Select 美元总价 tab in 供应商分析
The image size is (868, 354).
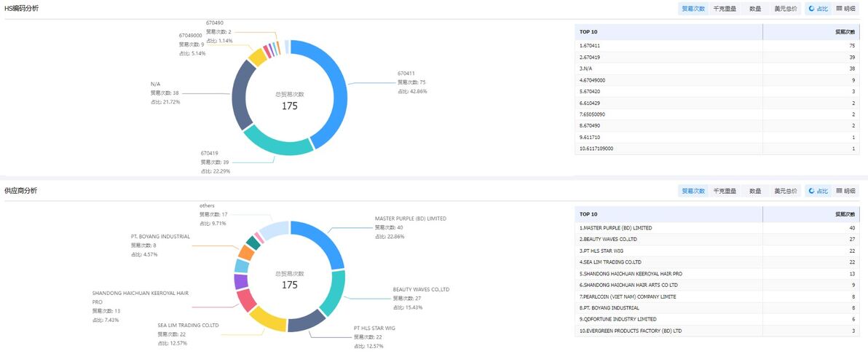[x=785, y=191]
